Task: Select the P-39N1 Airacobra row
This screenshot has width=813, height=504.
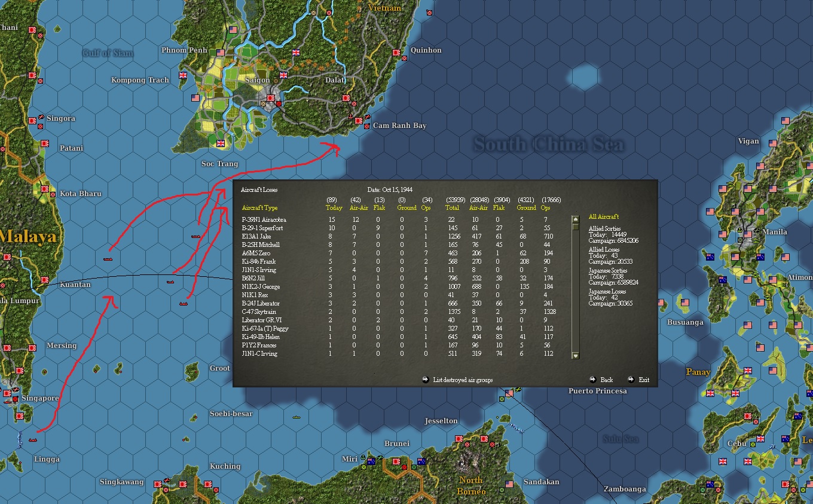Action: pos(398,220)
